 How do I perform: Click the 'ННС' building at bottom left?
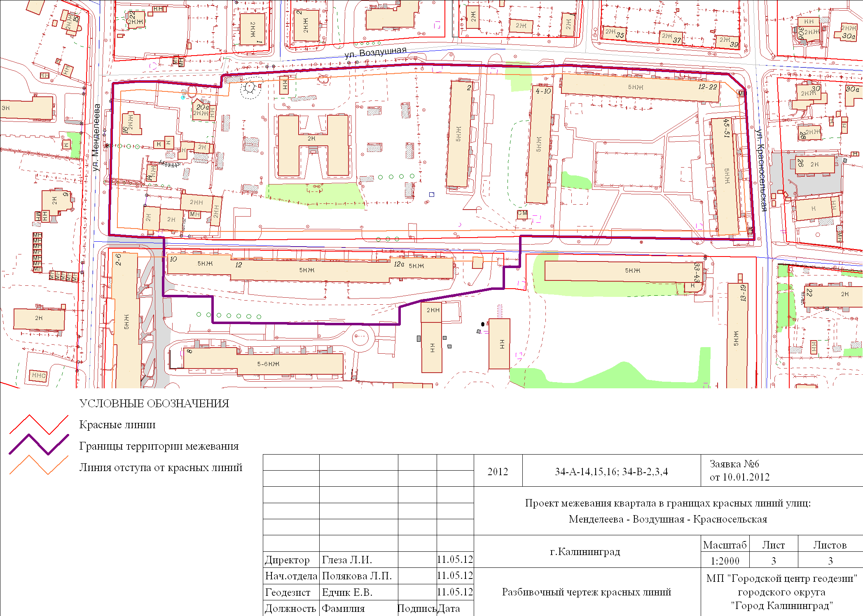tap(39, 375)
